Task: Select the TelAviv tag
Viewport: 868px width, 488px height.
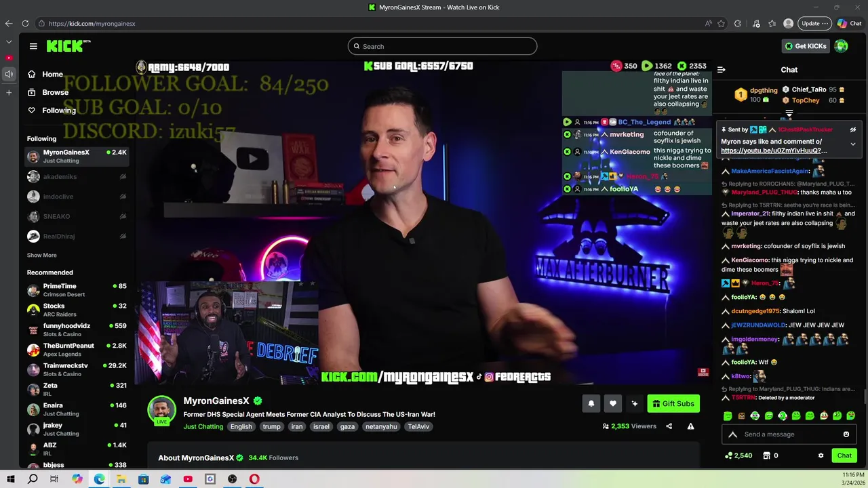Action: pos(418,426)
